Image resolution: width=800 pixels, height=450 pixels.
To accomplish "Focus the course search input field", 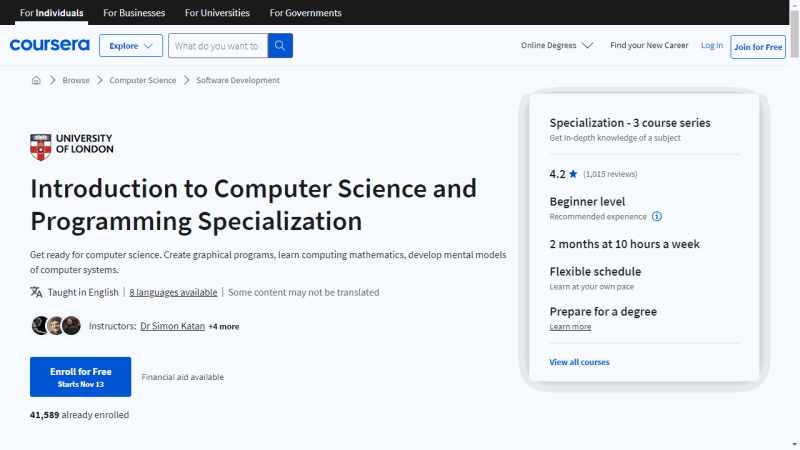I will tap(218, 46).
